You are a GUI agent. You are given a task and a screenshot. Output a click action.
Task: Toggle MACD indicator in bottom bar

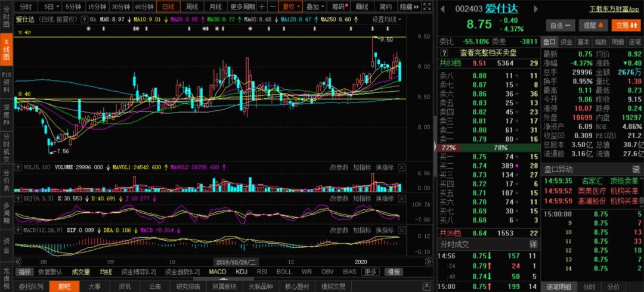pyautogui.click(x=217, y=272)
